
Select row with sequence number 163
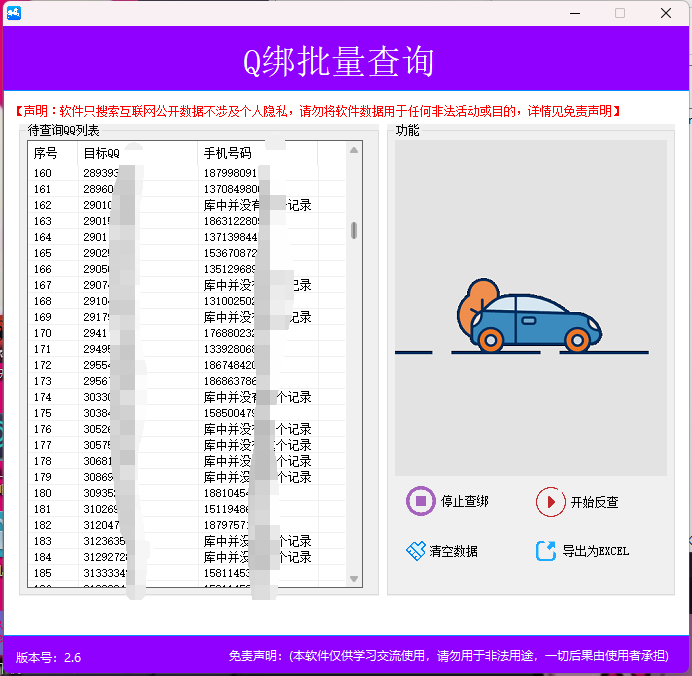187,221
